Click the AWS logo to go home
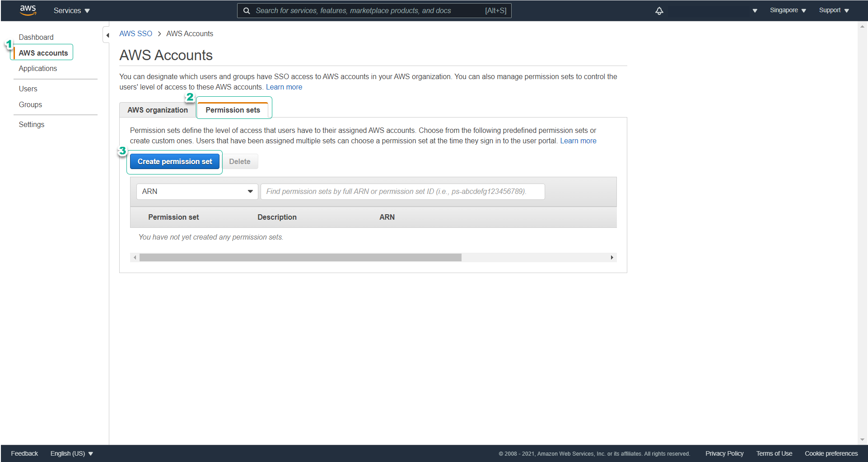868x462 pixels. click(28, 10)
